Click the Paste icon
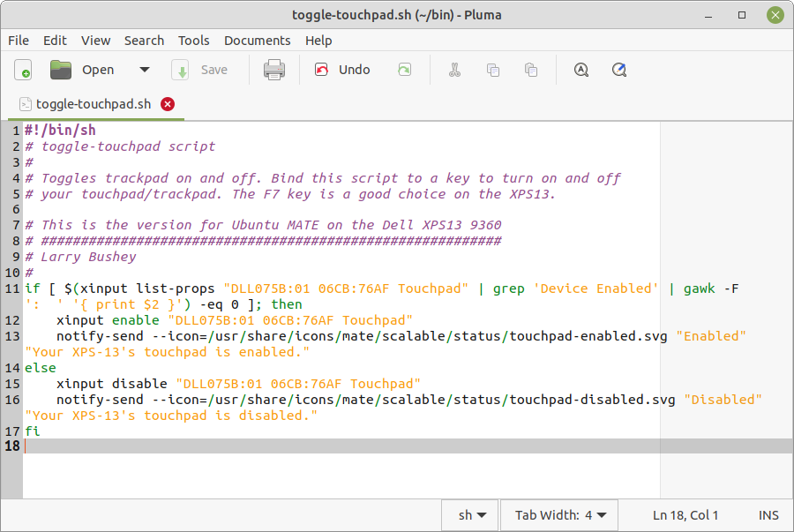This screenshot has width=794, height=532. (x=531, y=70)
